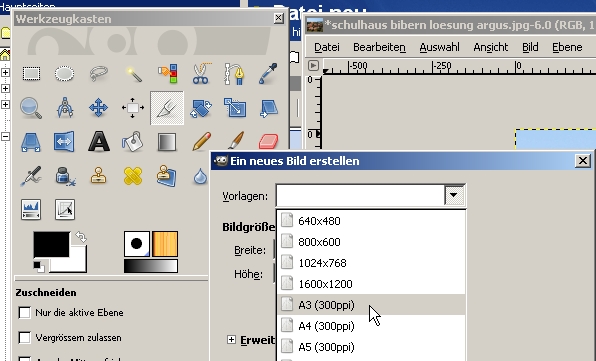
Task: Toggle Vergrössern zulassen checkbox
Action: (25, 337)
